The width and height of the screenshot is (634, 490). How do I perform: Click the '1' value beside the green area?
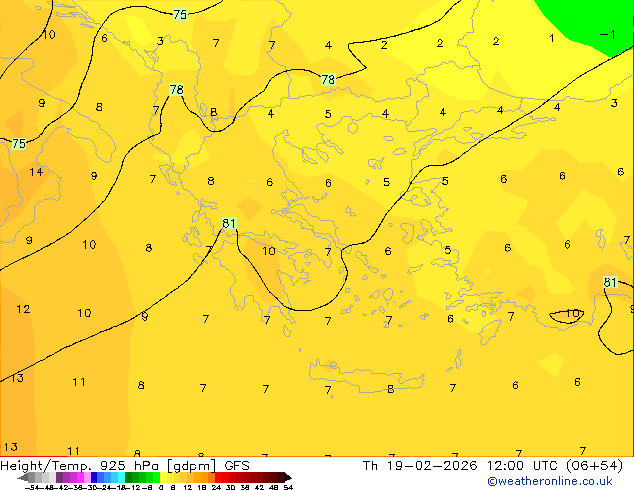(552, 38)
